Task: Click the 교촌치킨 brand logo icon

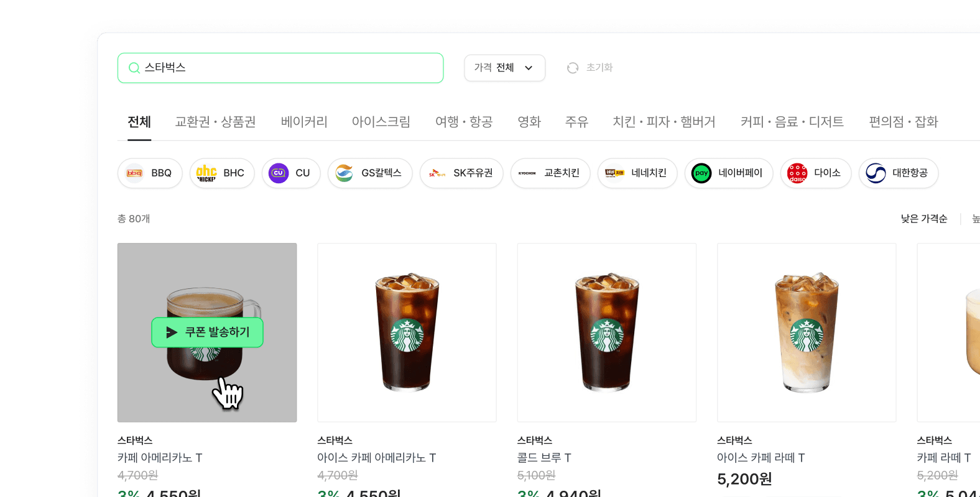Action: (x=527, y=173)
